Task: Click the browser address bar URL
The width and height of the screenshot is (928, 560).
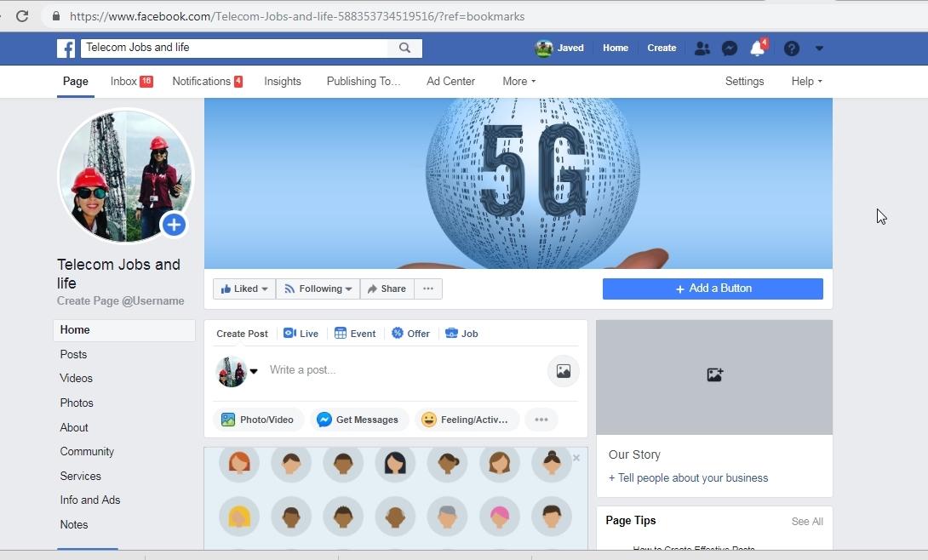Action: tap(297, 16)
